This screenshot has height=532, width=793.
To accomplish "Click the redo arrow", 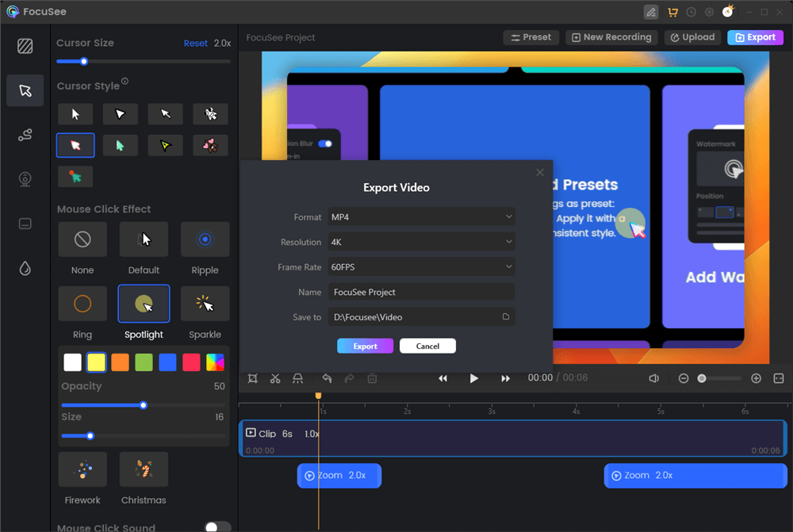I will tap(350, 378).
